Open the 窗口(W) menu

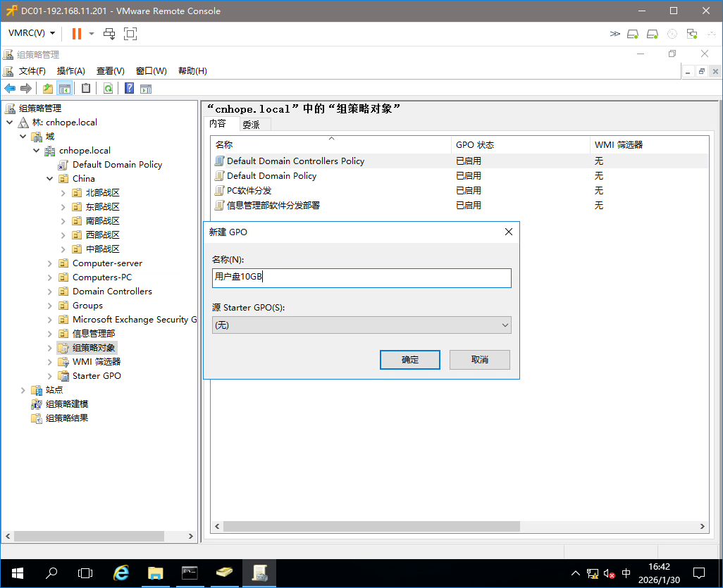[x=152, y=71]
